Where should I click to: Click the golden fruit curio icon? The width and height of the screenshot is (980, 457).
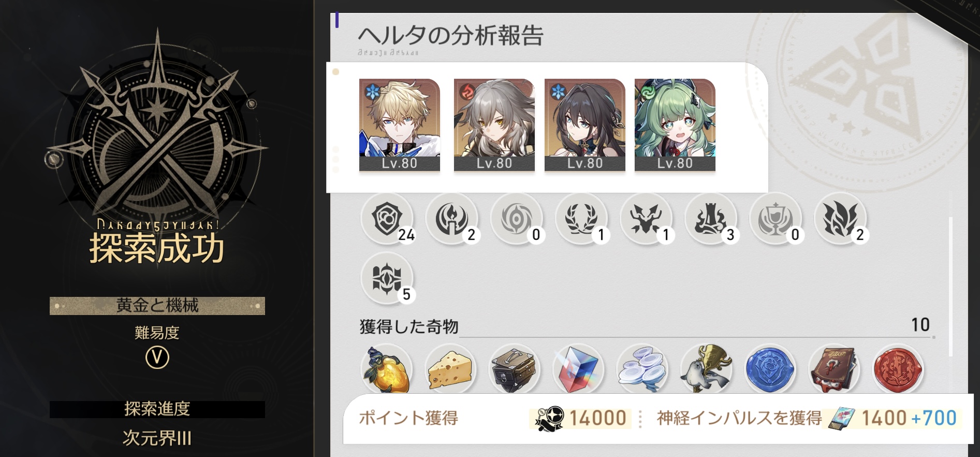pos(387,369)
